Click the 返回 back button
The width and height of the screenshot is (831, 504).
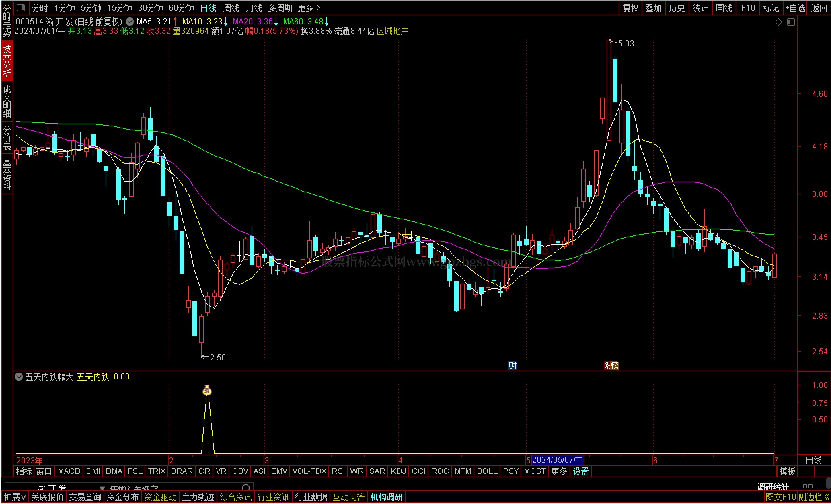point(819,8)
